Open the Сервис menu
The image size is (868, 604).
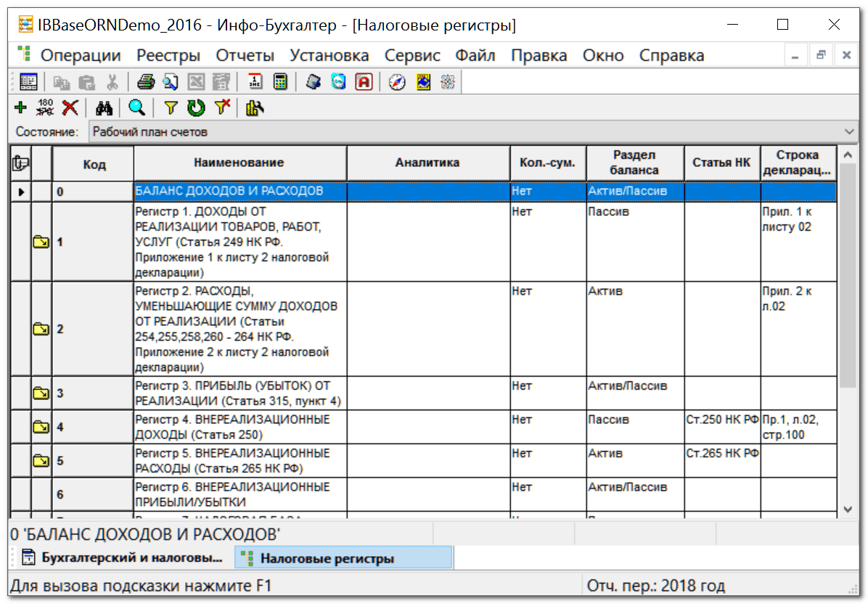(412, 55)
